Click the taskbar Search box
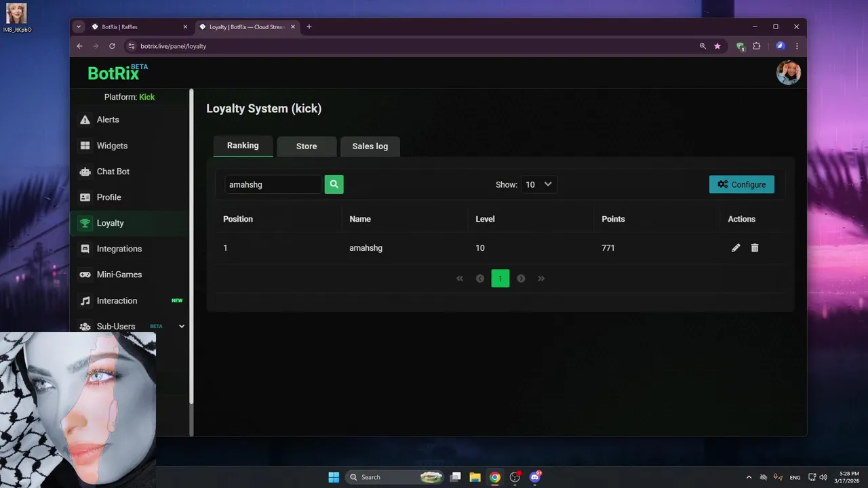868x488 pixels. [x=395, y=477]
